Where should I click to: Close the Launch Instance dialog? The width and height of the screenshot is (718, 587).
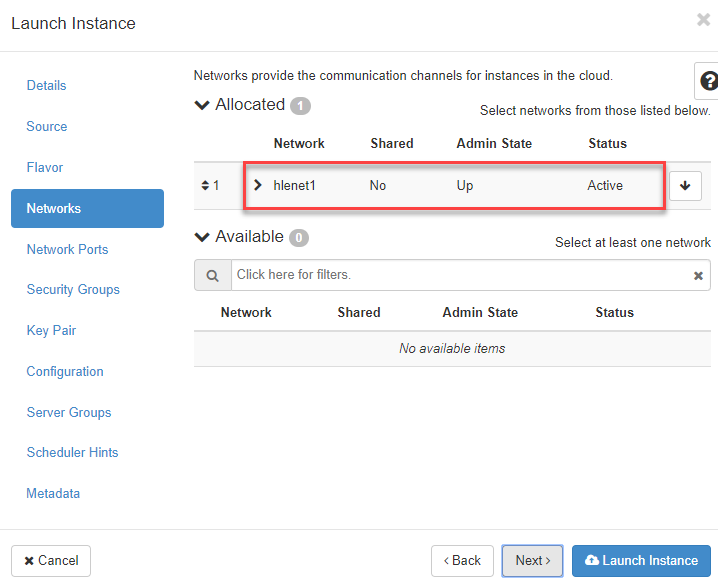click(703, 20)
